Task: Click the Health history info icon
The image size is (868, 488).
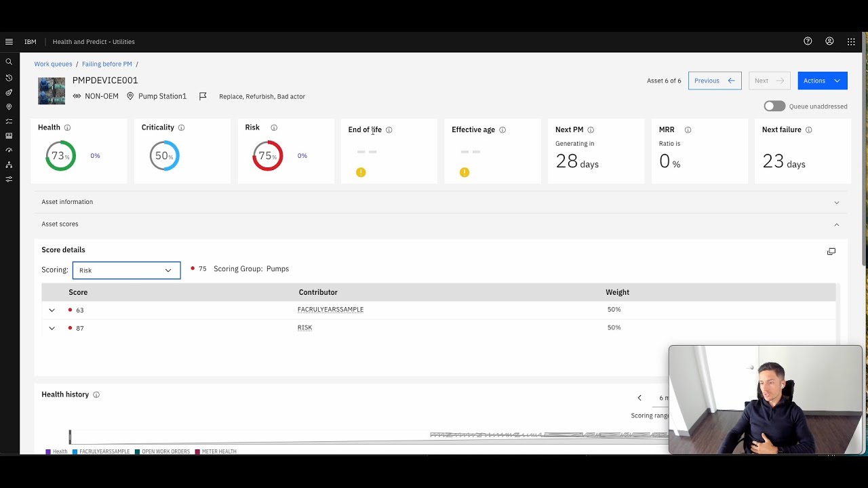Action: (96, 394)
